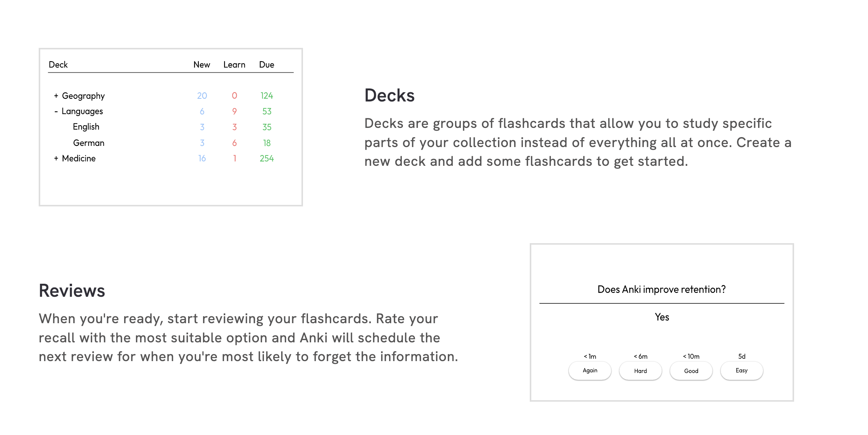Select the German sub-deck
868x435 pixels.
click(88, 143)
